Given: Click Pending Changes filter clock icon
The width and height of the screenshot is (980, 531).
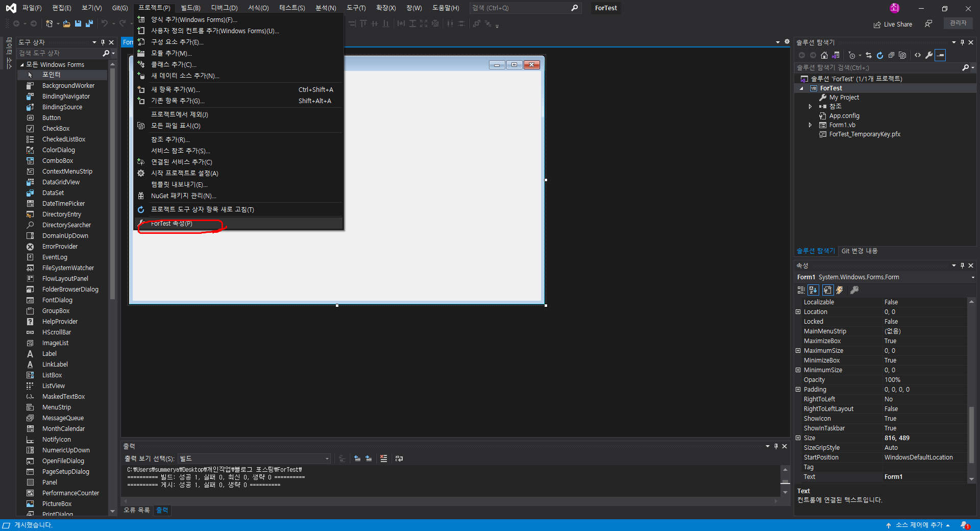Looking at the screenshot, I should click(x=852, y=55).
